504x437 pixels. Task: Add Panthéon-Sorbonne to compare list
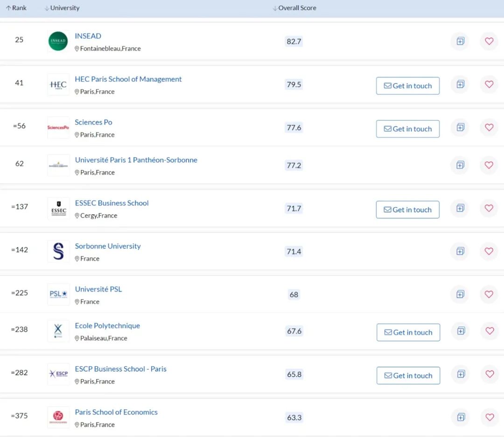(460, 165)
